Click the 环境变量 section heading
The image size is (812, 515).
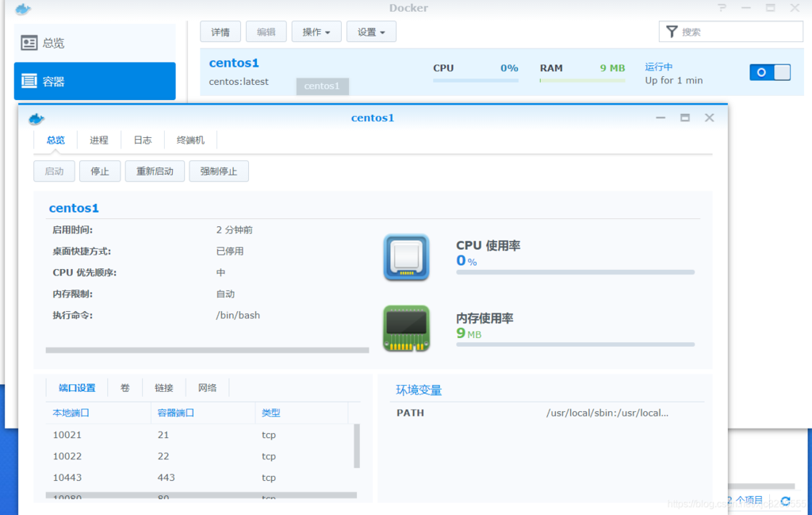pos(419,390)
